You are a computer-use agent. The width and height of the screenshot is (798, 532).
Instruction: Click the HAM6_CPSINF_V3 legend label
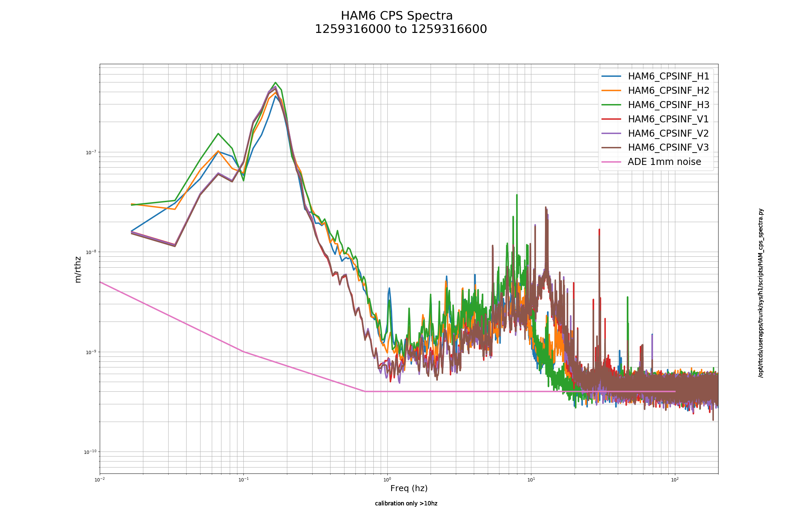click(668, 147)
